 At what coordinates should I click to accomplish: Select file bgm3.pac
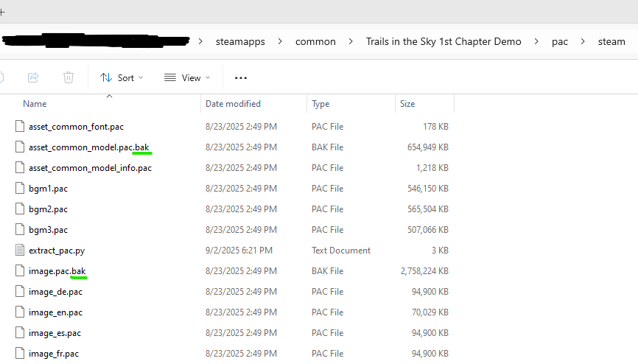(48, 230)
